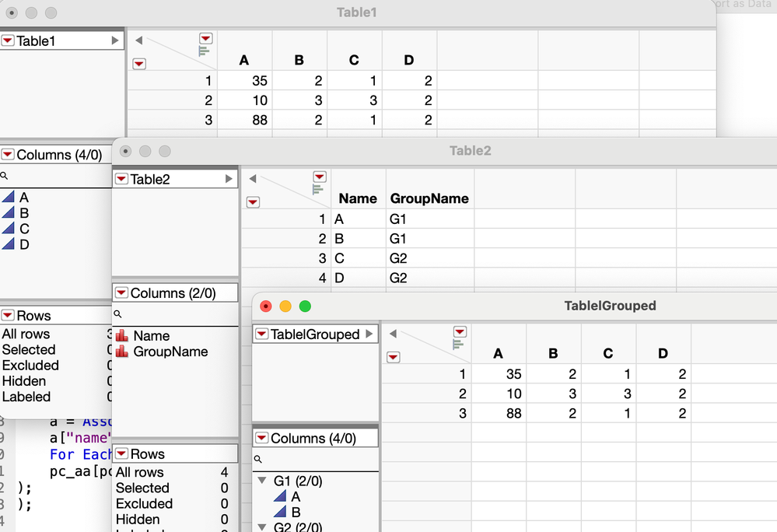This screenshot has height=532, width=777.
Task: Open the Table1 Rows red triangle menu
Action: point(8,315)
